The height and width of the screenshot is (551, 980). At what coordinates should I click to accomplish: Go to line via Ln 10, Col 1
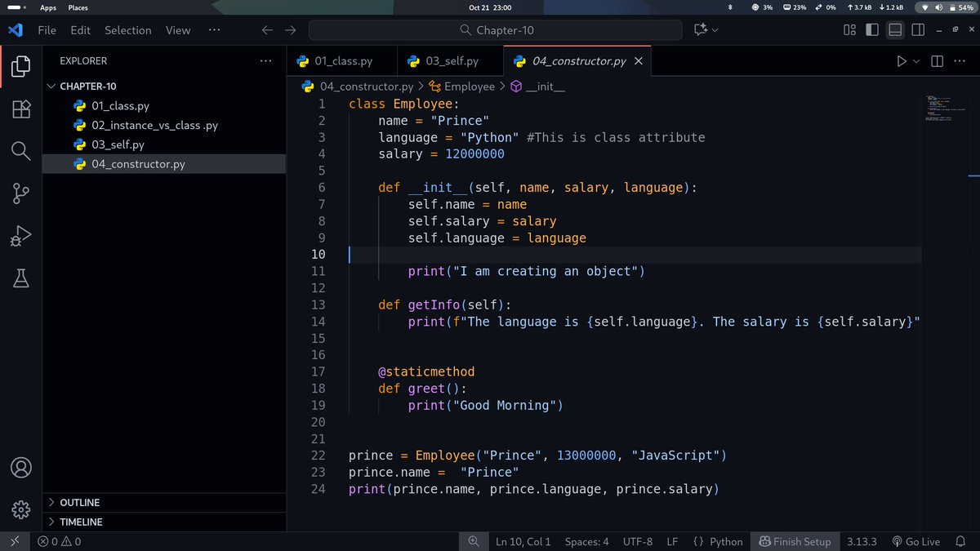(x=523, y=541)
